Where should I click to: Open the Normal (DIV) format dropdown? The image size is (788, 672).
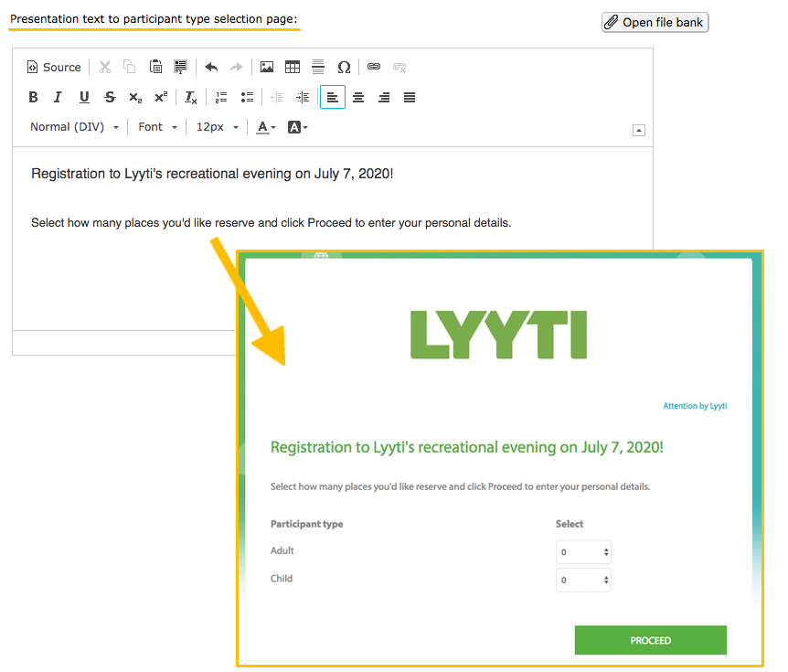coord(74,127)
